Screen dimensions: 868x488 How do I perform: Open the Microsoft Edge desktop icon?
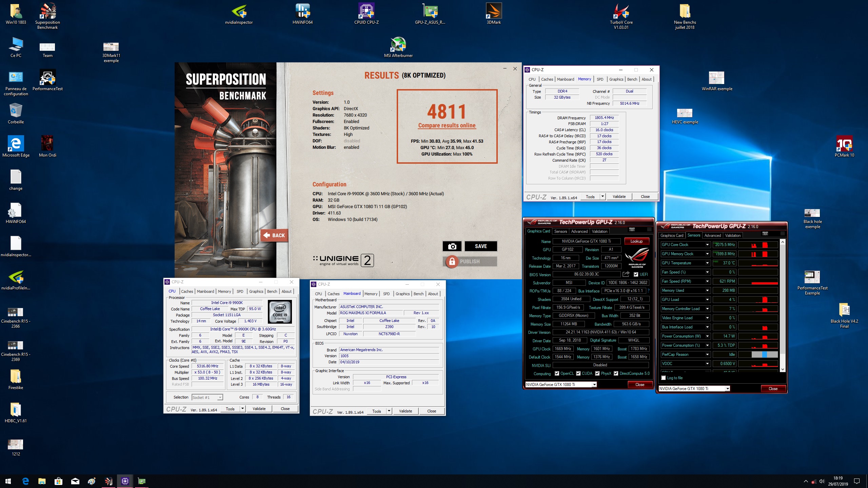tap(16, 147)
